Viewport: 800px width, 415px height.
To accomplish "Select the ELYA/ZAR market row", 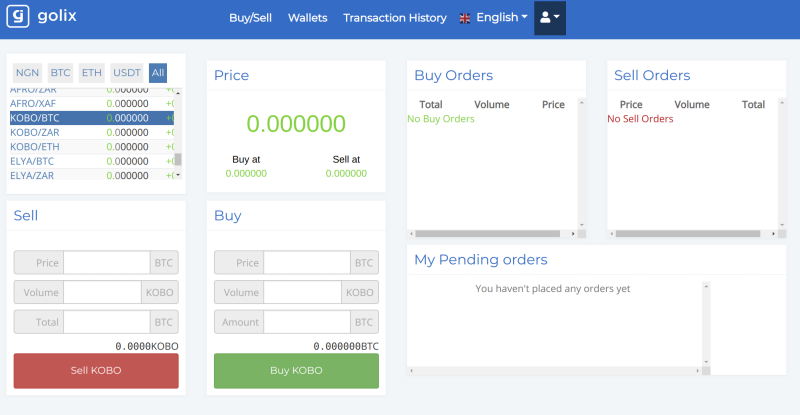I will coord(92,175).
